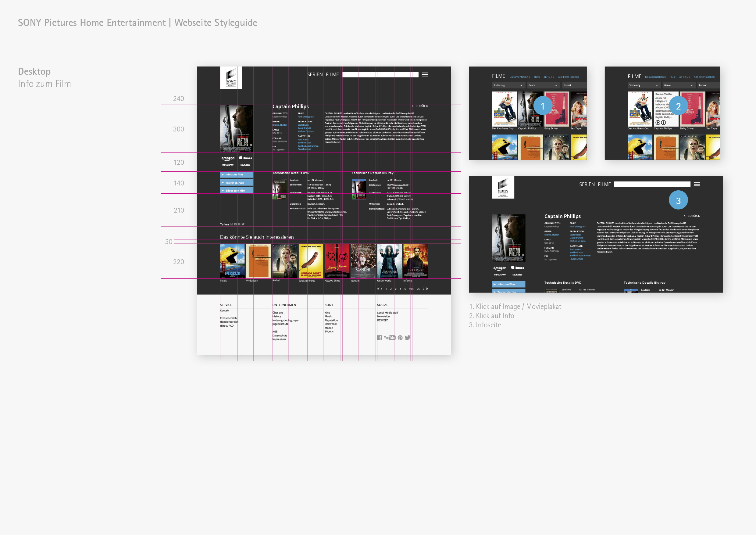
Task: Share on Facebook icon next to Teilen
Action: click(235, 224)
